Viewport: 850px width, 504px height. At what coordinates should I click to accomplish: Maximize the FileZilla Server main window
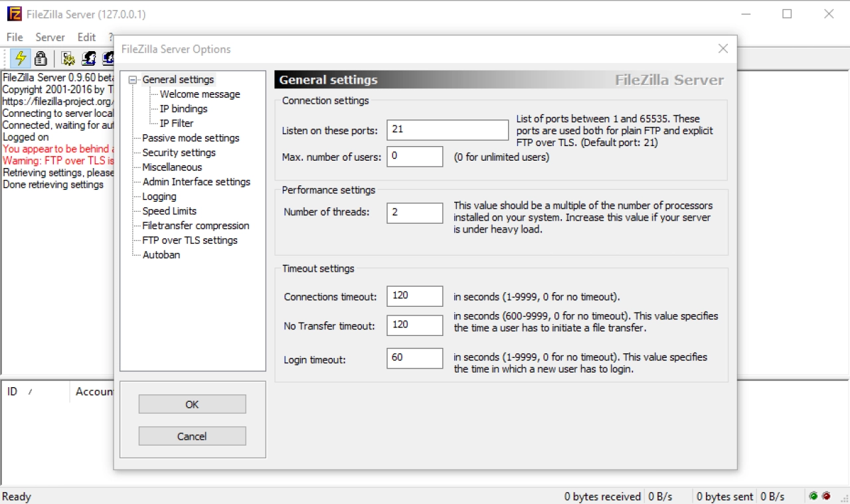pos(787,14)
